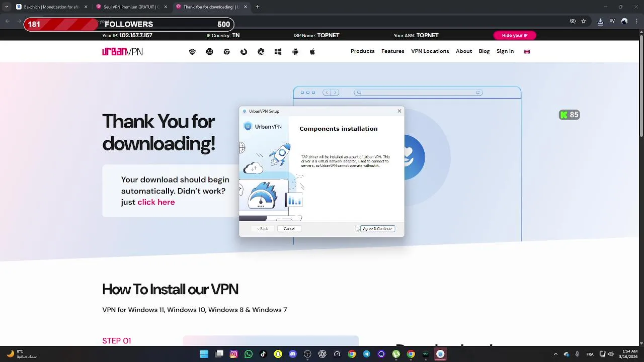
Task: Launch TikTok from the taskbar
Action: tap(263, 354)
